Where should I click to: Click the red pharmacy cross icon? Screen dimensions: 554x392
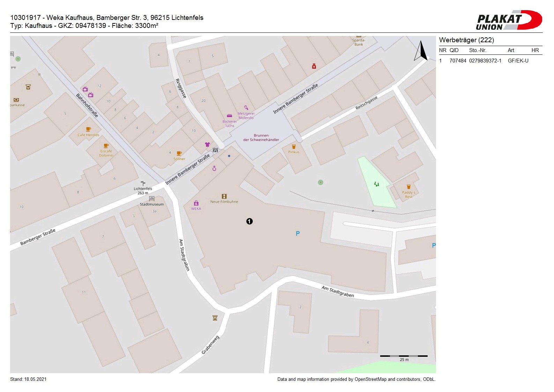(x=314, y=66)
